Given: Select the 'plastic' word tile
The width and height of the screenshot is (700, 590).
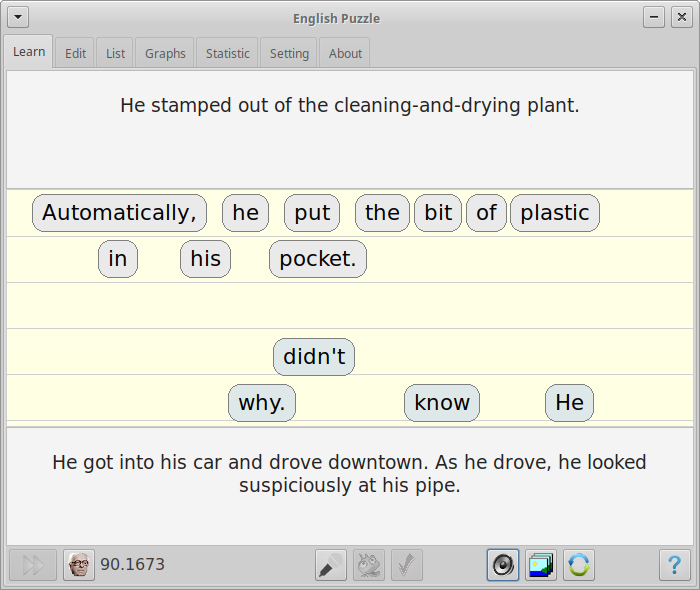Looking at the screenshot, I should click(555, 213).
